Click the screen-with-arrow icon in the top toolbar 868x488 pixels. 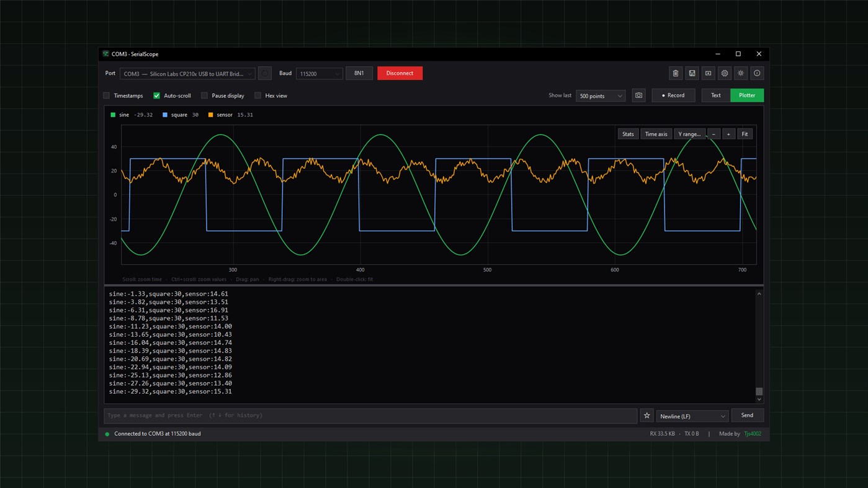708,73
